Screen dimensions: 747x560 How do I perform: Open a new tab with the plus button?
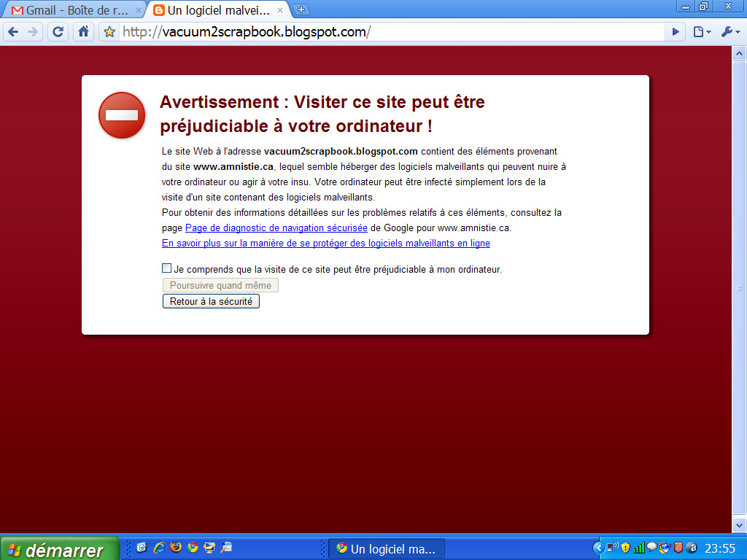point(303,10)
